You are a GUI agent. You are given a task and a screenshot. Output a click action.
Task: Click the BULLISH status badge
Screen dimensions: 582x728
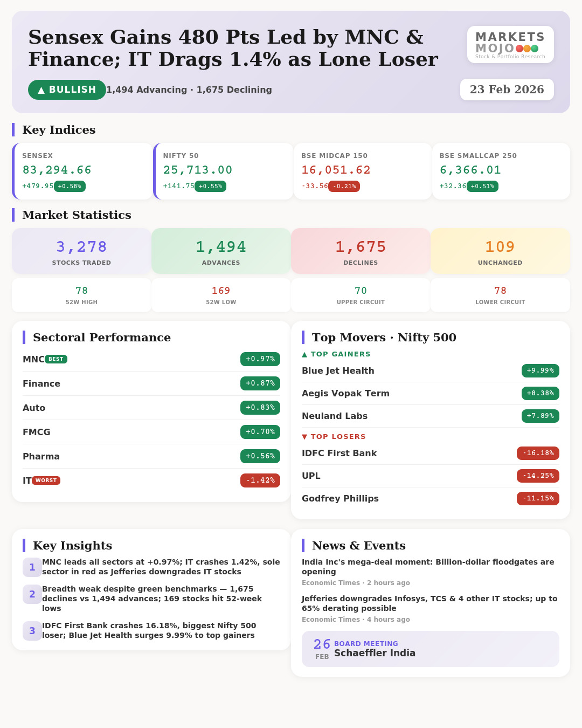tap(67, 90)
